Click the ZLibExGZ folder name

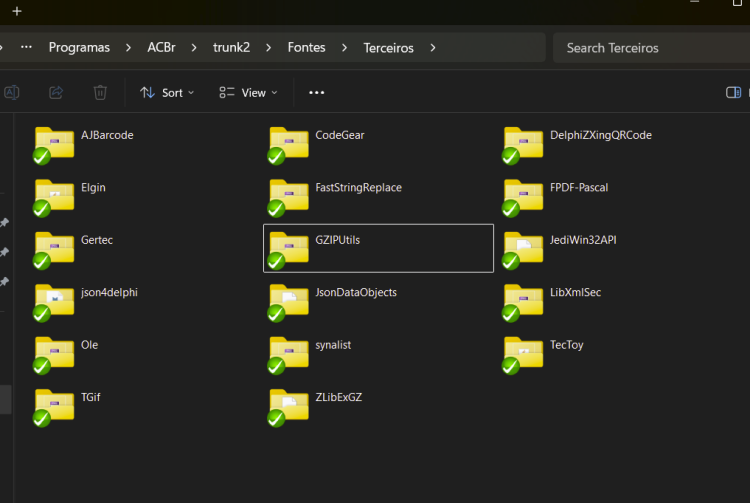[339, 397]
